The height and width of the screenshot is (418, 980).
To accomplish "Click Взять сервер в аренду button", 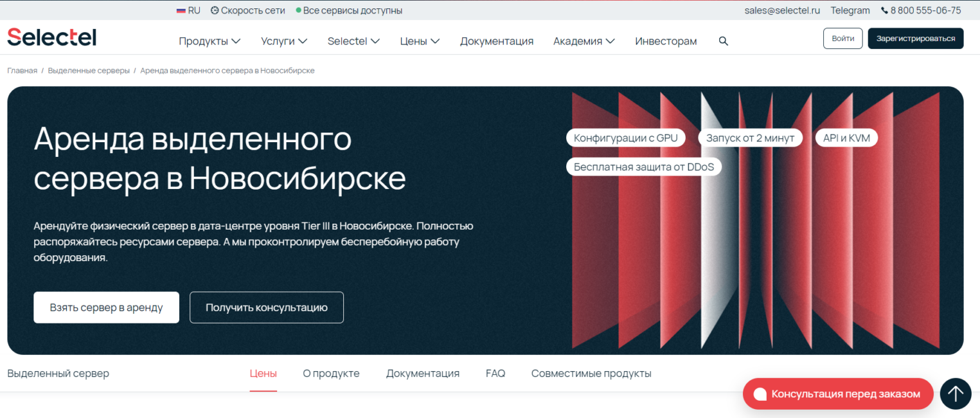I will pyautogui.click(x=106, y=307).
